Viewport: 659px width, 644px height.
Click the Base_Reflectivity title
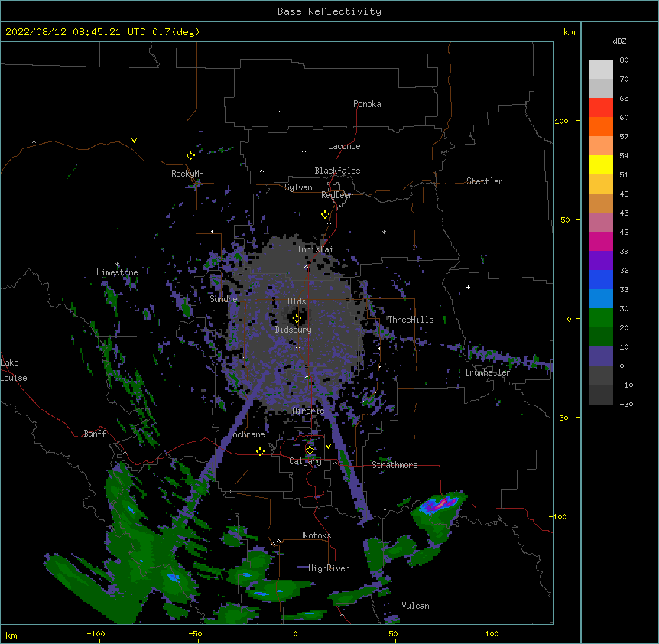329,11
